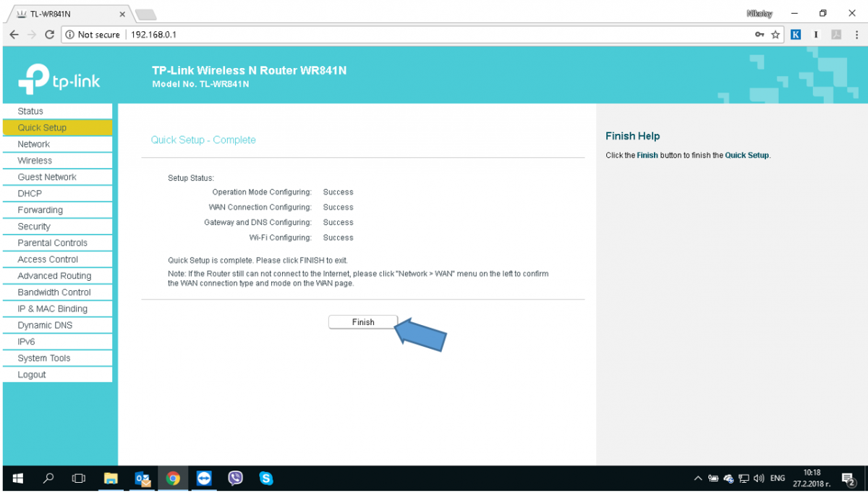Open the saved password key icon
Screen dimensions: 868x493
759,35
